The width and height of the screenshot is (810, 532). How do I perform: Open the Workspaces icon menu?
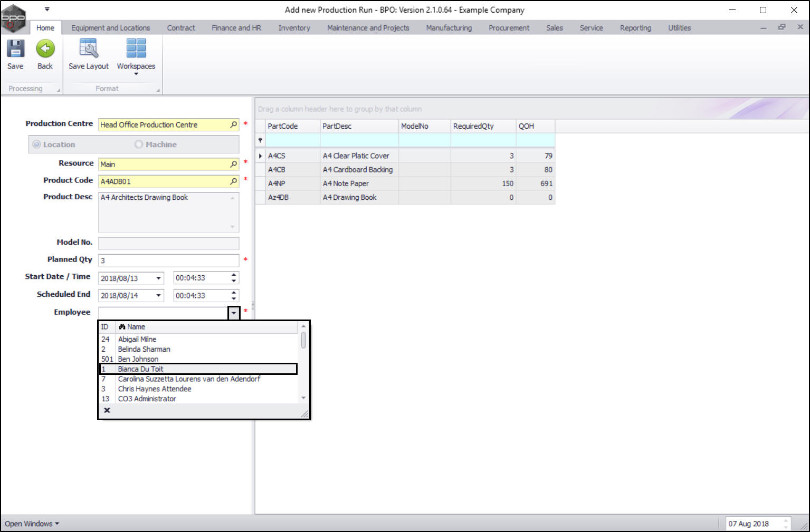click(x=136, y=49)
